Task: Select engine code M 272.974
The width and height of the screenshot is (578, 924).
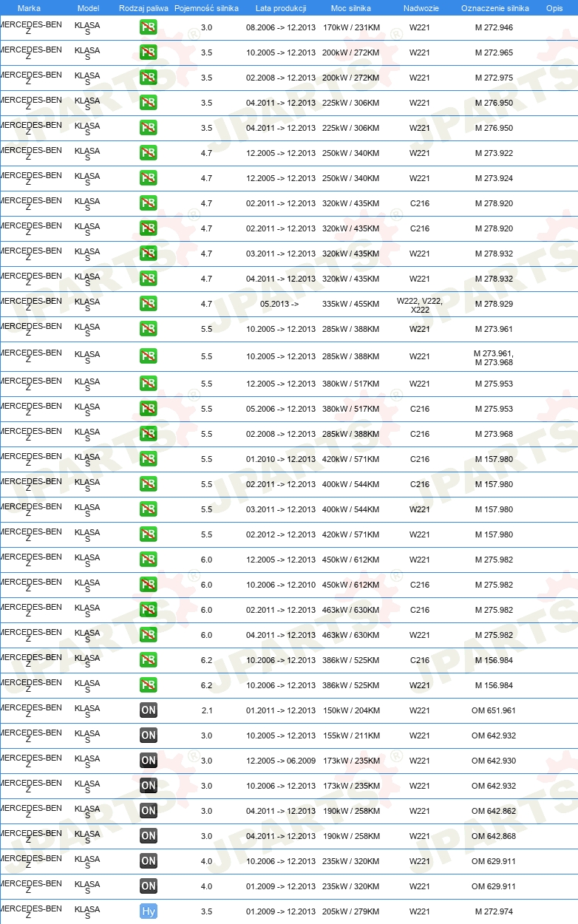Action: [494, 912]
